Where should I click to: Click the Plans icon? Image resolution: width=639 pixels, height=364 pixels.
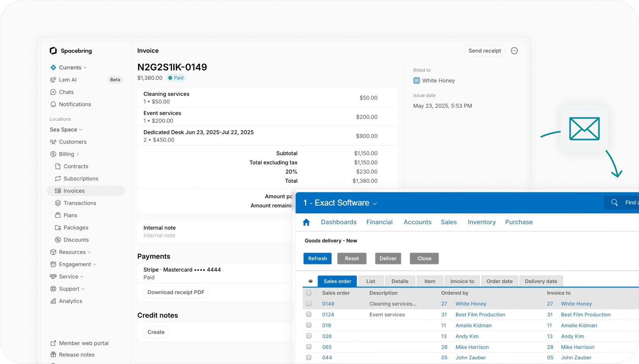click(x=58, y=216)
